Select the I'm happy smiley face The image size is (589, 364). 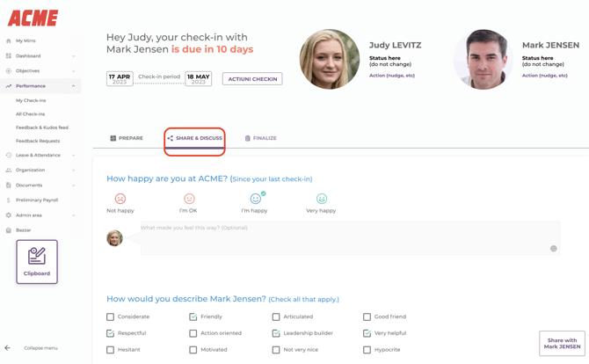tap(256, 199)
